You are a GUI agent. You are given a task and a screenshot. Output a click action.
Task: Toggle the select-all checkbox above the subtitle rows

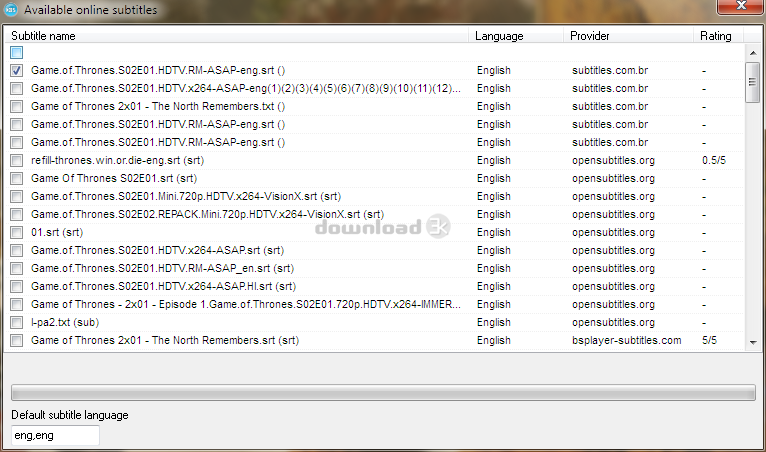tap(17, 52)
